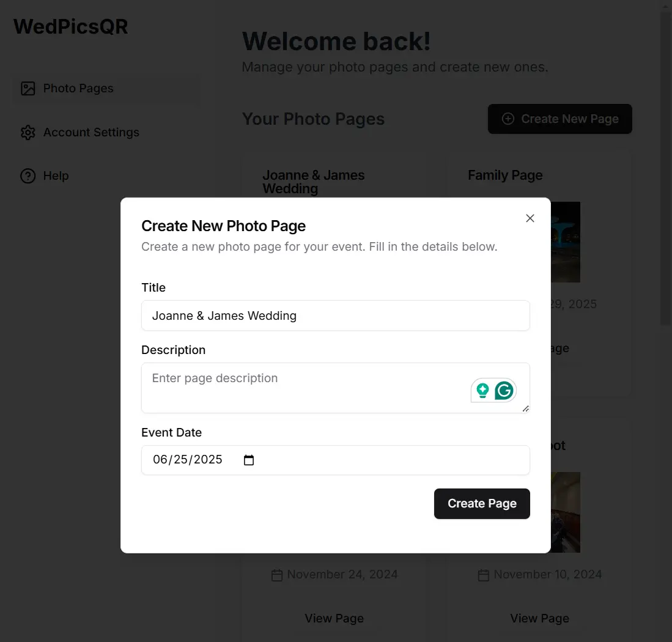Screen dimensions: 672x642
Task: Open Account Settings from the sidebar
Action: click(x=91, y=133)
